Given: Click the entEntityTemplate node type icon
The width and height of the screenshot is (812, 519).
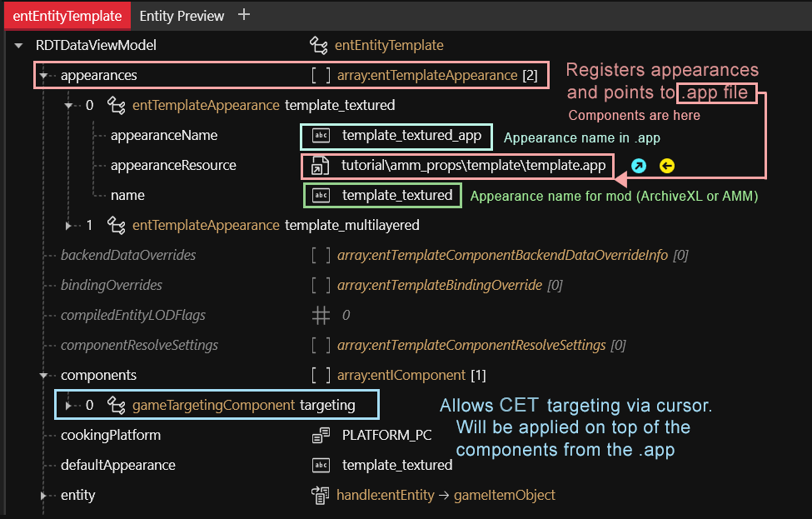Looking at the screenshot, I should pyautogui.click(x=318, y=45).
